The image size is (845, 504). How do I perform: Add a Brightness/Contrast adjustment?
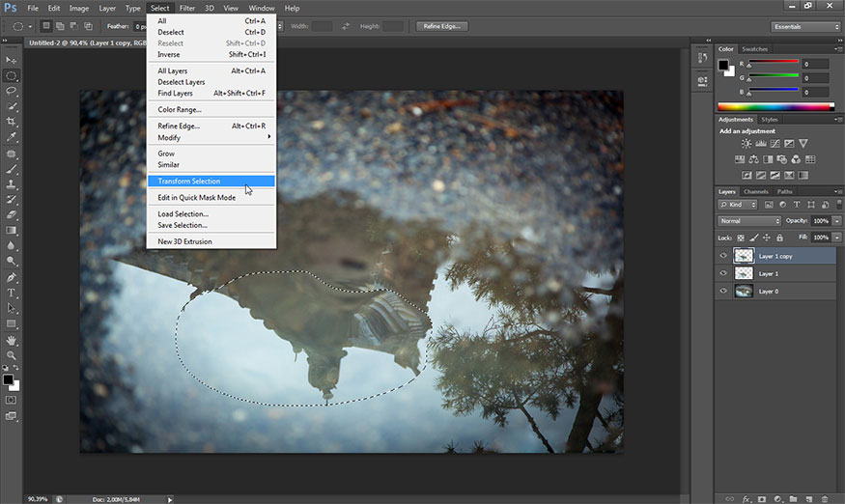[x=746, y=144]
